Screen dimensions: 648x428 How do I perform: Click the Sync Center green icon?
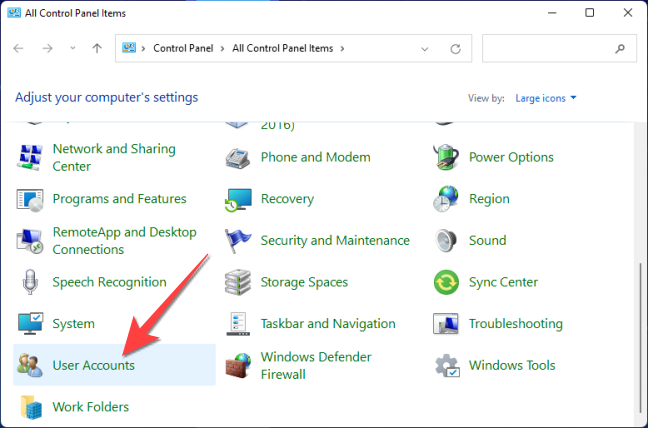[x=446, y=282]
